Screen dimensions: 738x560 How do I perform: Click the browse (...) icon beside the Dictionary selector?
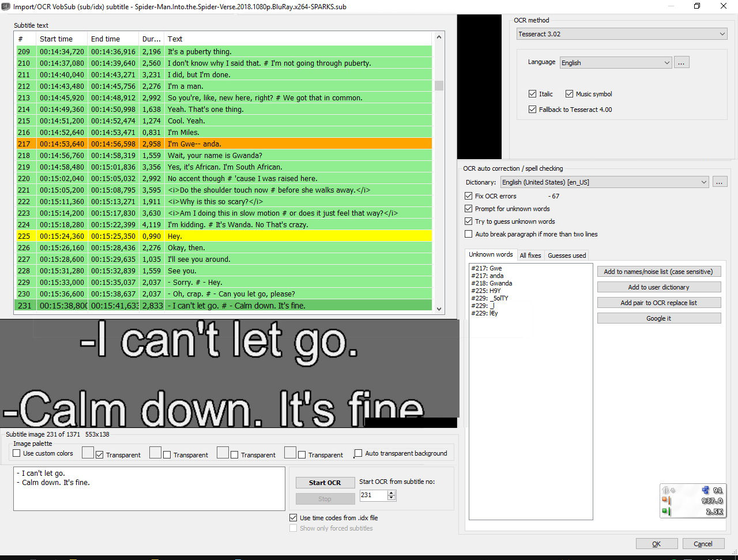click(719, 181)
